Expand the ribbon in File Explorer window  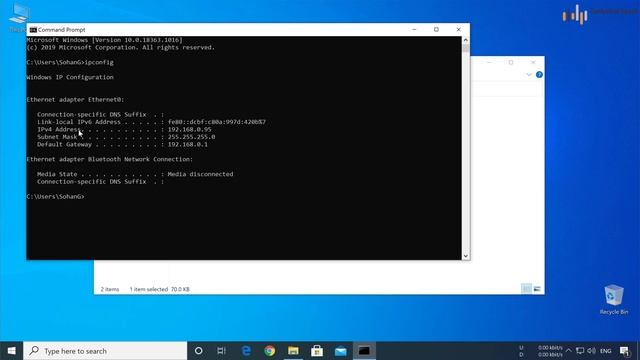[x=529, y=75]
